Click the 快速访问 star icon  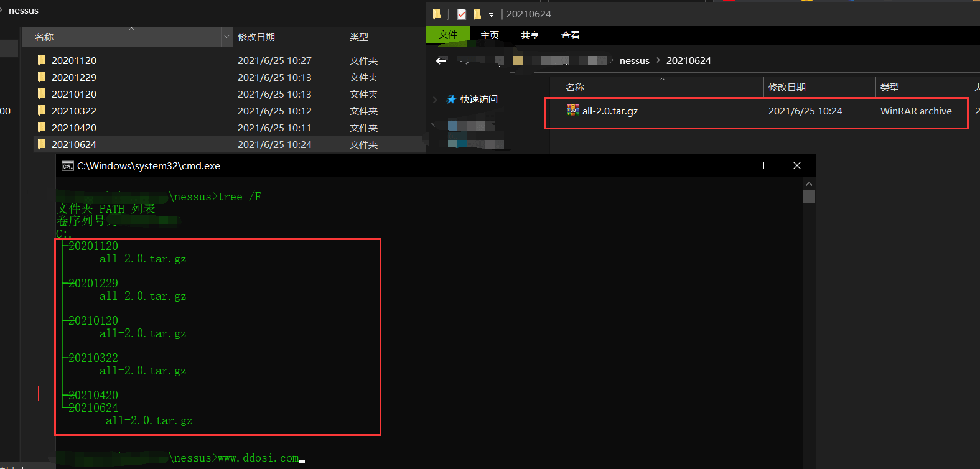click(452, 100)
